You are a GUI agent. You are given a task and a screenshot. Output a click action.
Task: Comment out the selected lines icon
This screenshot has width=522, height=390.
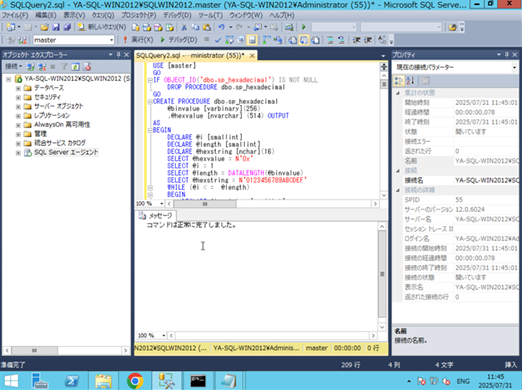[x=330, y=40]
